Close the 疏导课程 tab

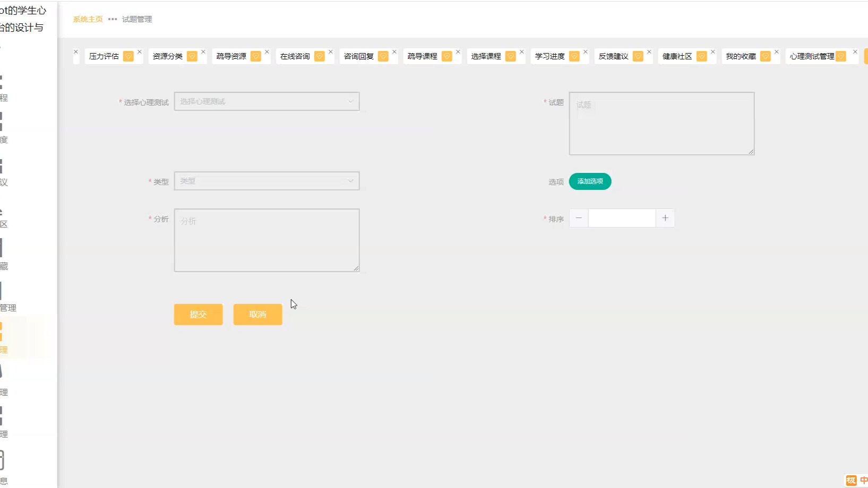point(458,52)
